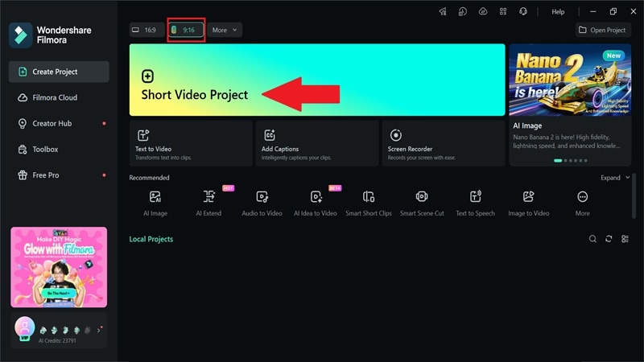This screenshot has height=362, width=644.
Task: Go to Create Project in sidebar
Action: 59,72
